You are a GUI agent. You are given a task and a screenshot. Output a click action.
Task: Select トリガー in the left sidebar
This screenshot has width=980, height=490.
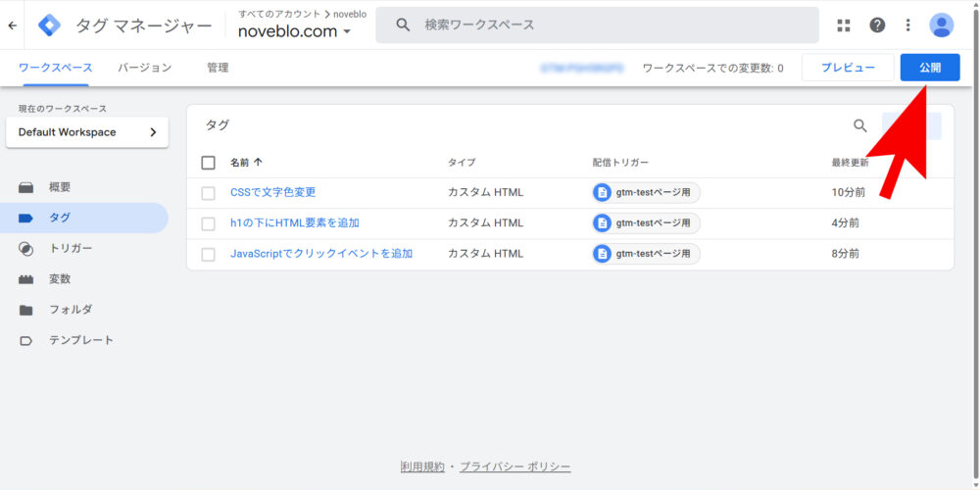[71, 249]
